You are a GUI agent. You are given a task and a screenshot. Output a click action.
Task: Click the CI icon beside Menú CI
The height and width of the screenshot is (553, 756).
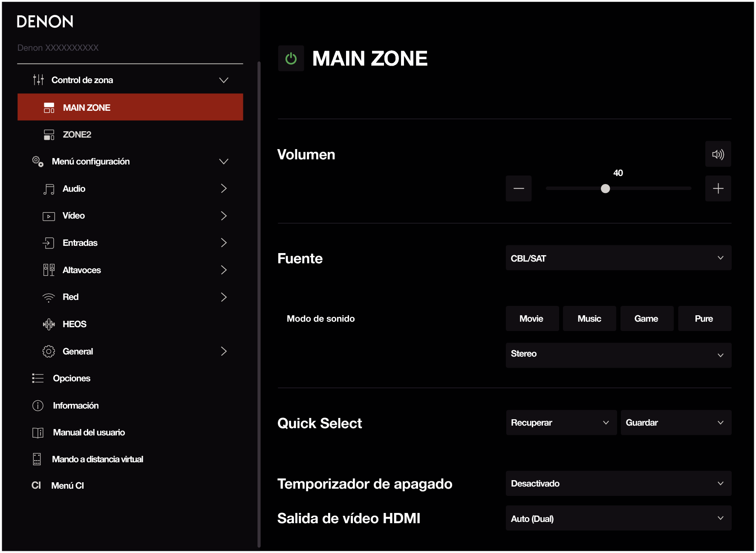(36, 485)
